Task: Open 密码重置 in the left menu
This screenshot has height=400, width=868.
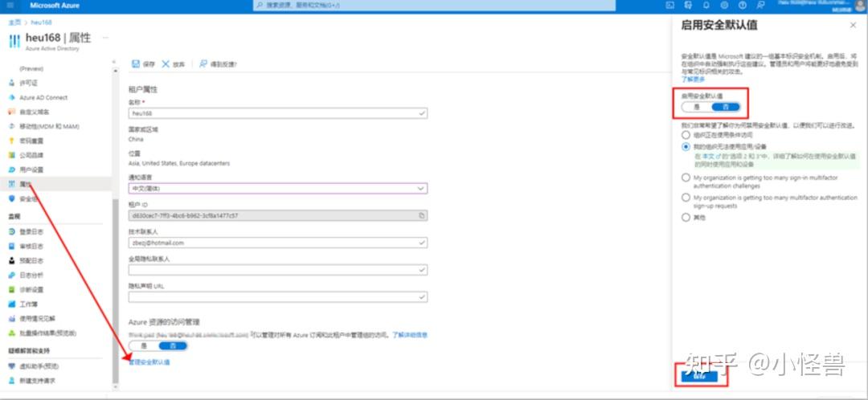Action: click(x=31, y=141)
